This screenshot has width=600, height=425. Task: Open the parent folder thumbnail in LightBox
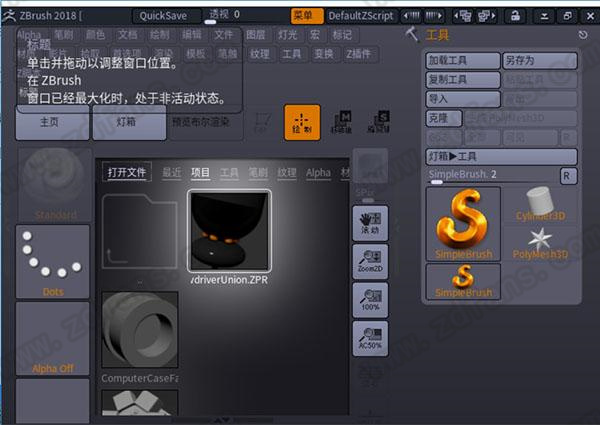tap(140, 231)
